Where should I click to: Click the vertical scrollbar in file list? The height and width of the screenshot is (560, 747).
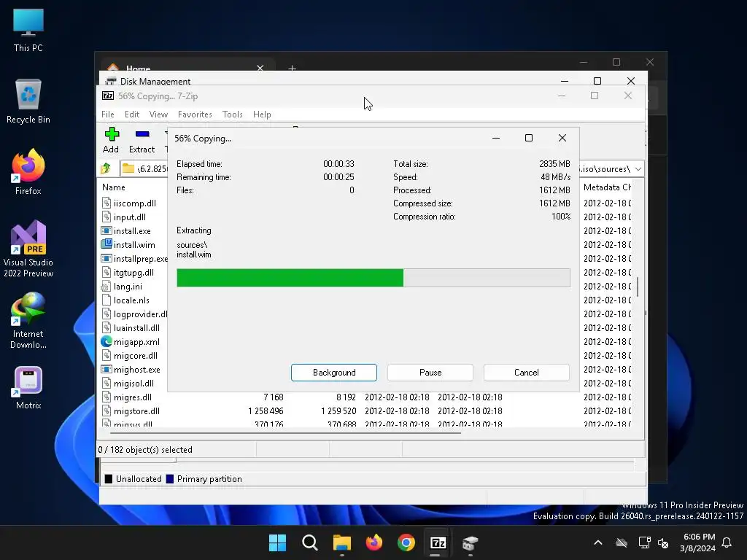638,287
